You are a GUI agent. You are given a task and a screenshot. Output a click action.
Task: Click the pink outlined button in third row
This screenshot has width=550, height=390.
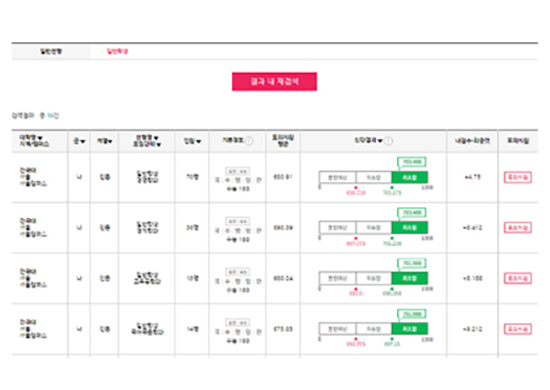click(x=518, y=278)
